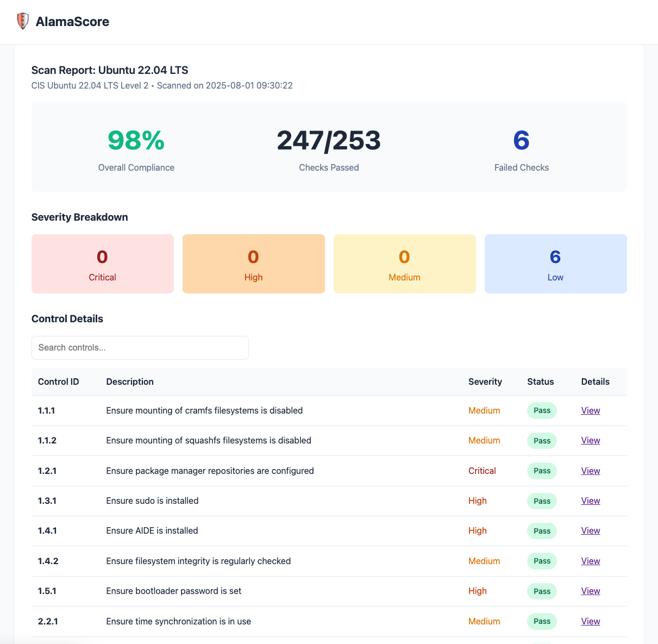Select the Critical severity card
This screenshot has width=658, height=644.
(x=103, y=264)
